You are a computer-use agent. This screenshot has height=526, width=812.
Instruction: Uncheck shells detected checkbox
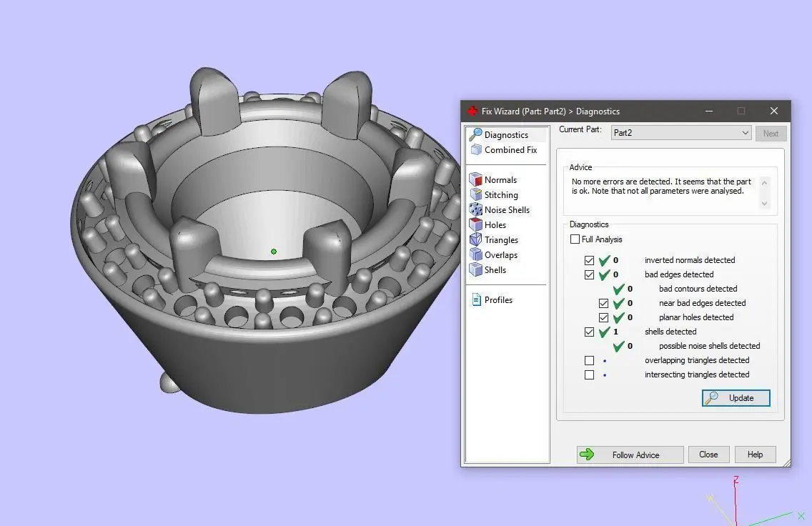click(x=589, y=332)
